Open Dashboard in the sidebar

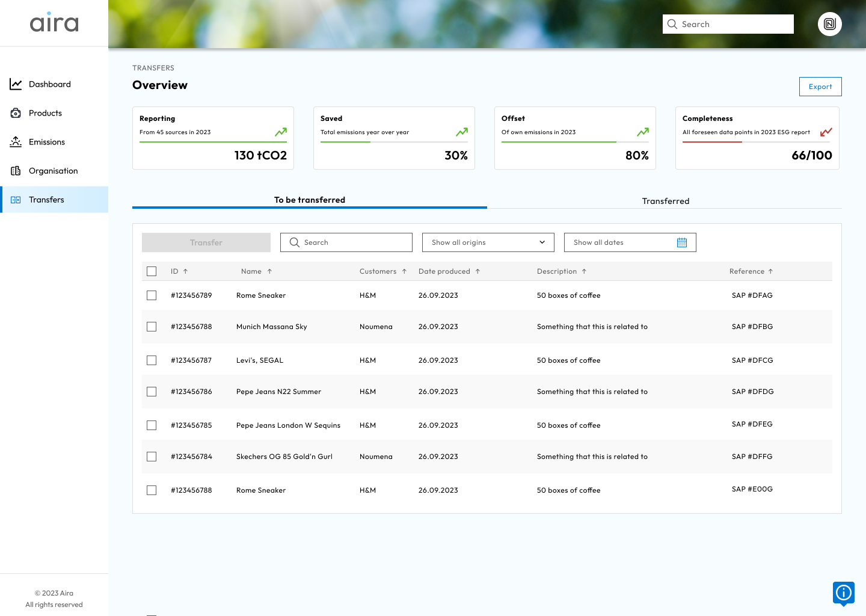[54, 84]
